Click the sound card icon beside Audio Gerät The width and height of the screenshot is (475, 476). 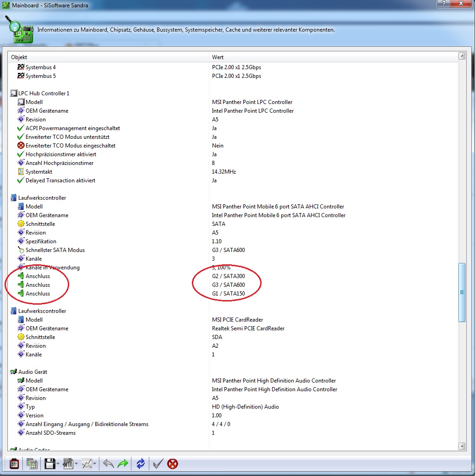[x=13, y=372]
